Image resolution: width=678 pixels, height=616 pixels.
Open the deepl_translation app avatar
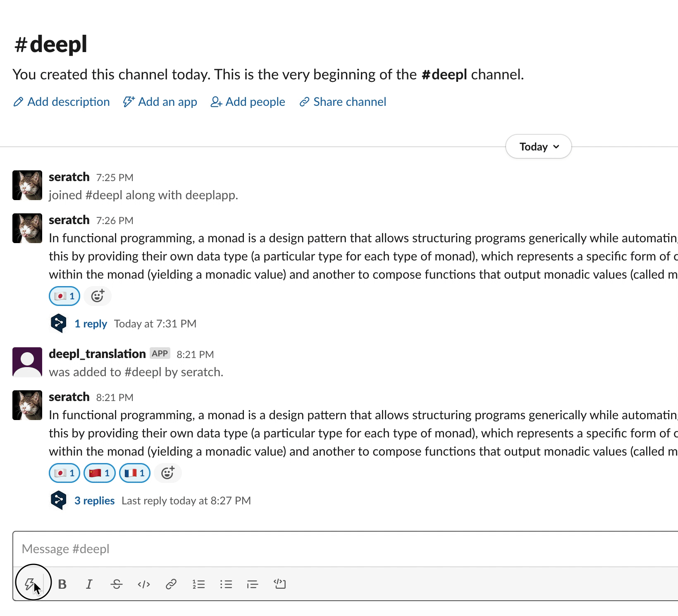coord(27,362)
